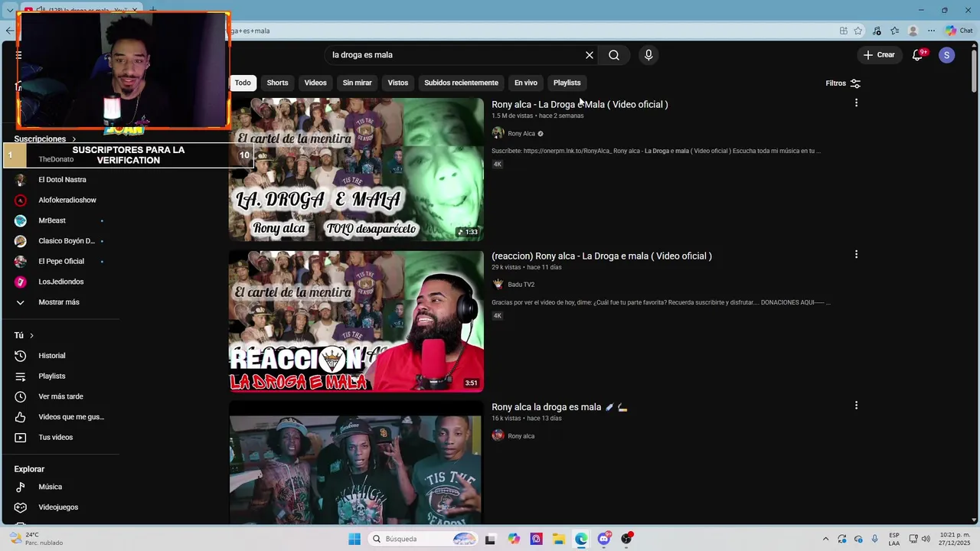Open video title 'Rony alca - La Droga e Mala'
980x551 pixels.
point(580,104)
